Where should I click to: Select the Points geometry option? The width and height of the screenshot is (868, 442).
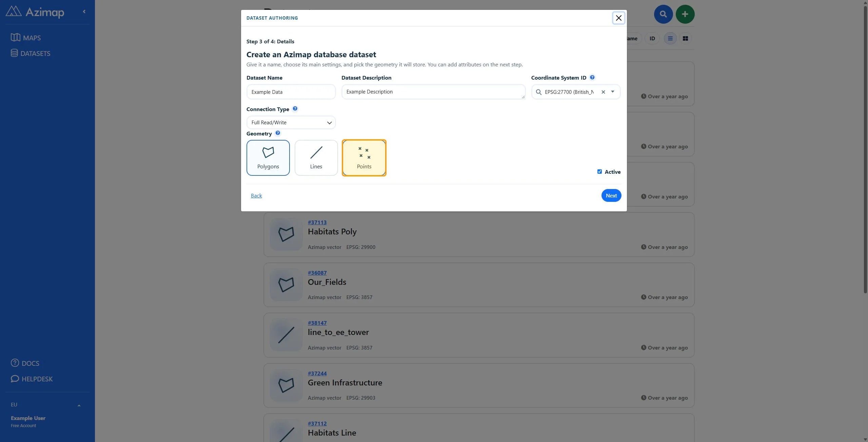(x=364, y=158)
